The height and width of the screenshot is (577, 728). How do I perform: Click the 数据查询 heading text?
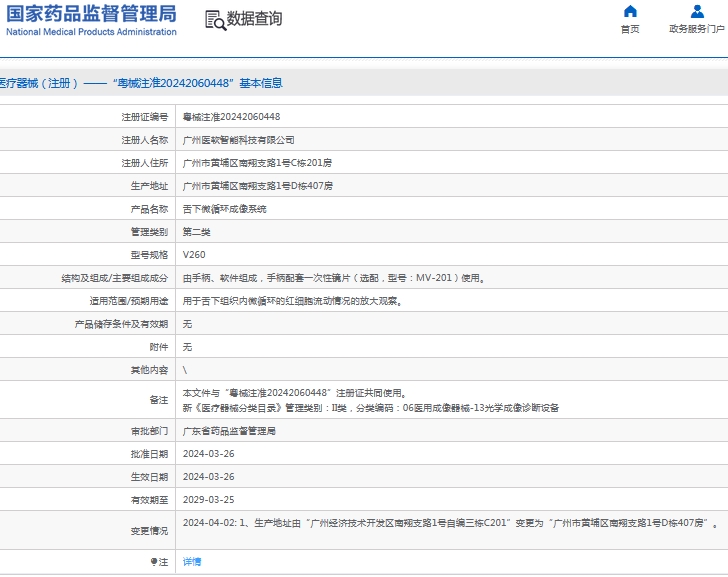tap(254, 19)
